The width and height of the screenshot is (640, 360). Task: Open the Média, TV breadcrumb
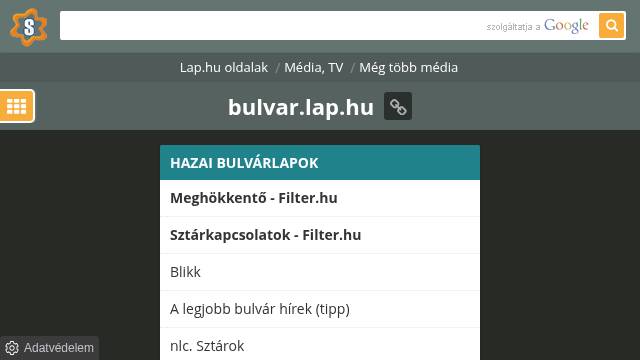(313, 67)
